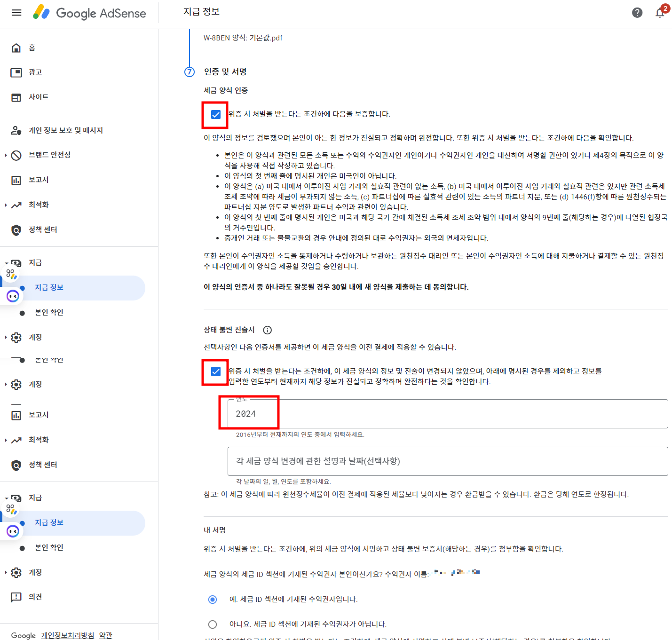The height and width of the screenshot is (640, 672).
Task: Open the 약관 terms link
Action: click(105, 635)
